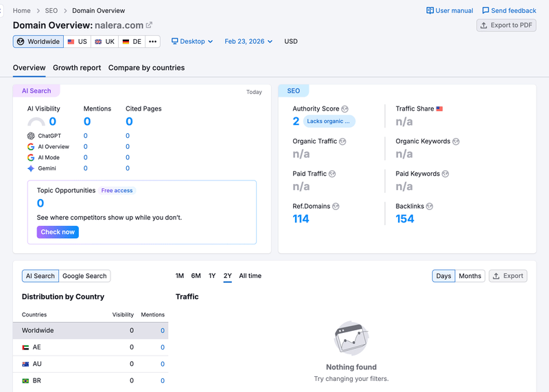This screenshot has height=392, width=549.
Task: Switch database to US
Action: (78, 41)
